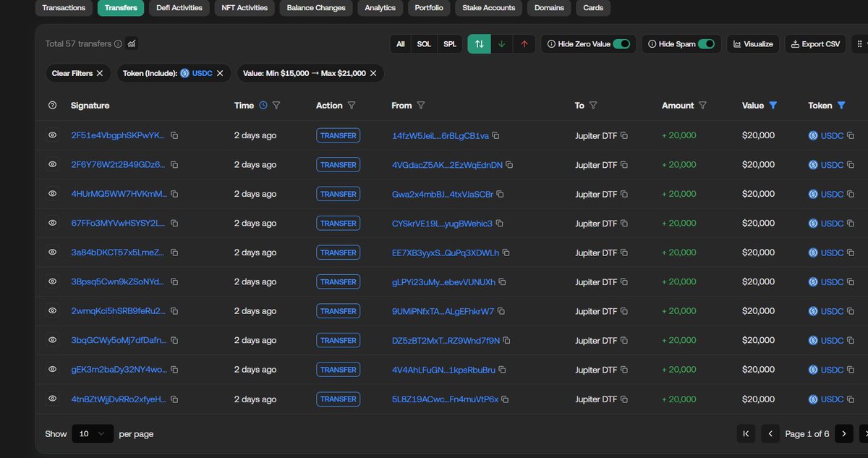This screenshot has width=868, height=458.
Task: Open sender address link Gwa2x4mbBJ...4txVJaSCBr
Action: click(x=443, y=194)
